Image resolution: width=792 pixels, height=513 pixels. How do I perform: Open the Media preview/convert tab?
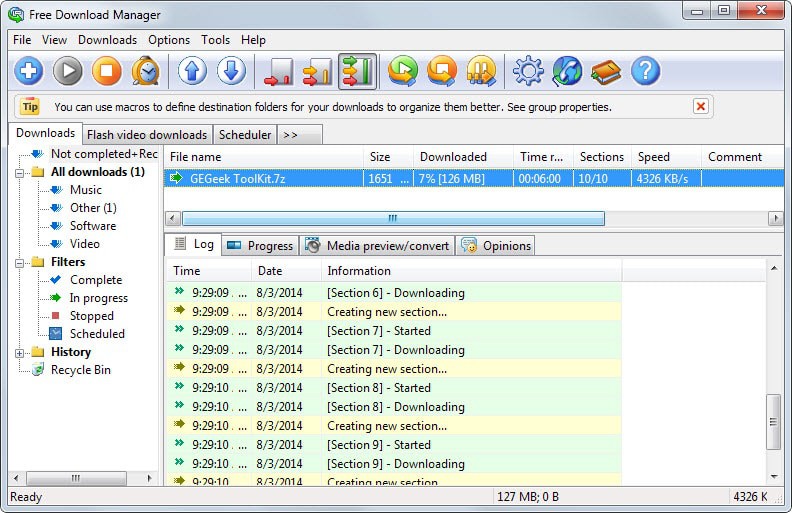[x=377, y=246]
